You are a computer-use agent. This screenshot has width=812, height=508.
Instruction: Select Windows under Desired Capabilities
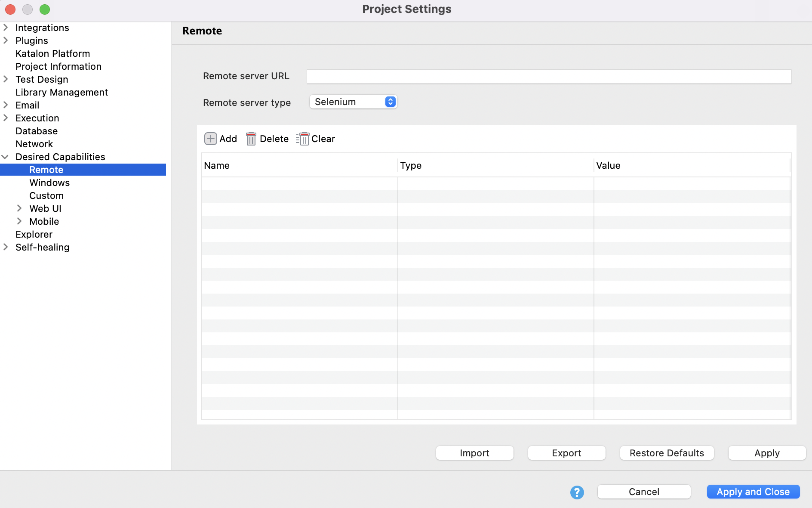pyautogui.click(x=49, y=183)
